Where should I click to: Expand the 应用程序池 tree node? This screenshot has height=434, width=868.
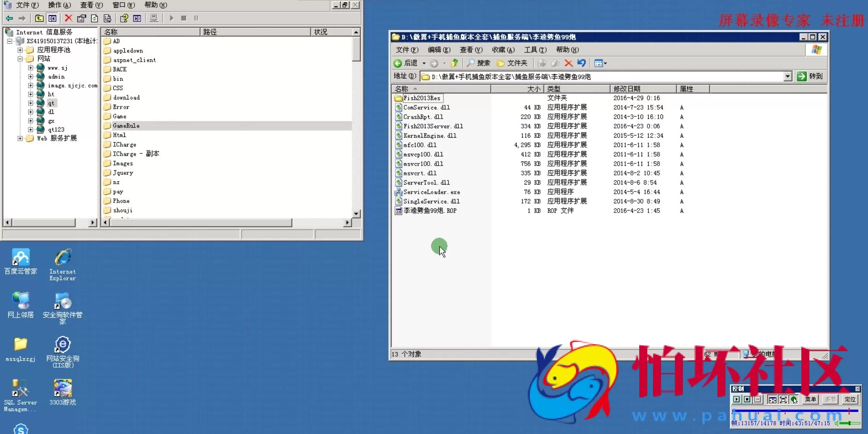[x=20, y=50]
